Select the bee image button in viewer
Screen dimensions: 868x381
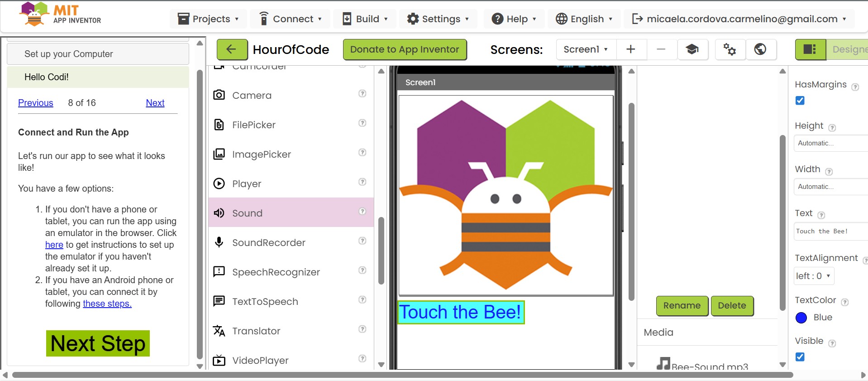point(506,195)
